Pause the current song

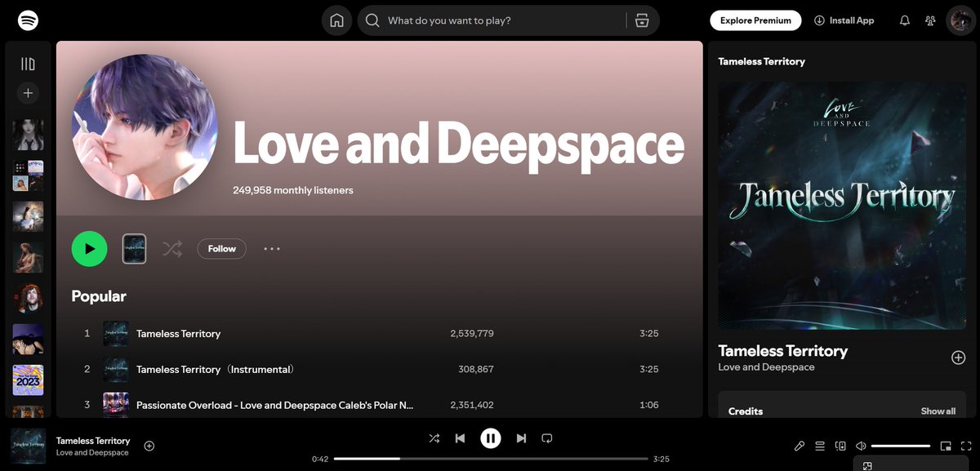[490, 438]
